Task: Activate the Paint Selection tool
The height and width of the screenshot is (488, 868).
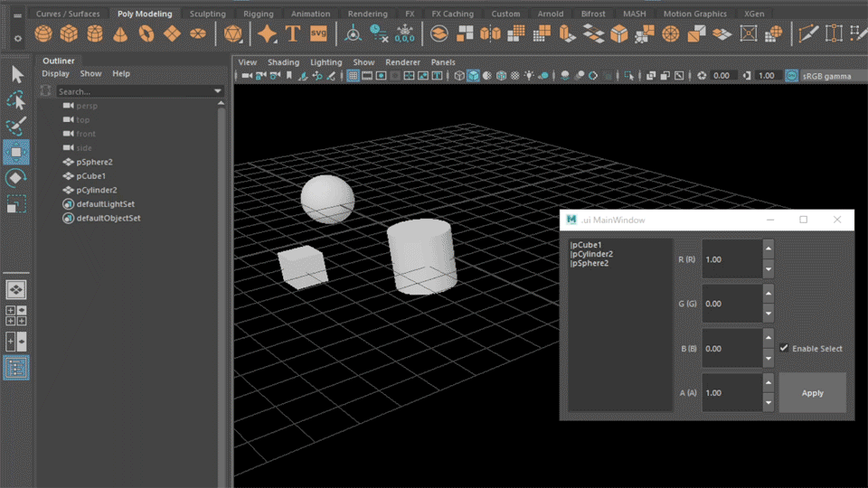Action: 16,126
